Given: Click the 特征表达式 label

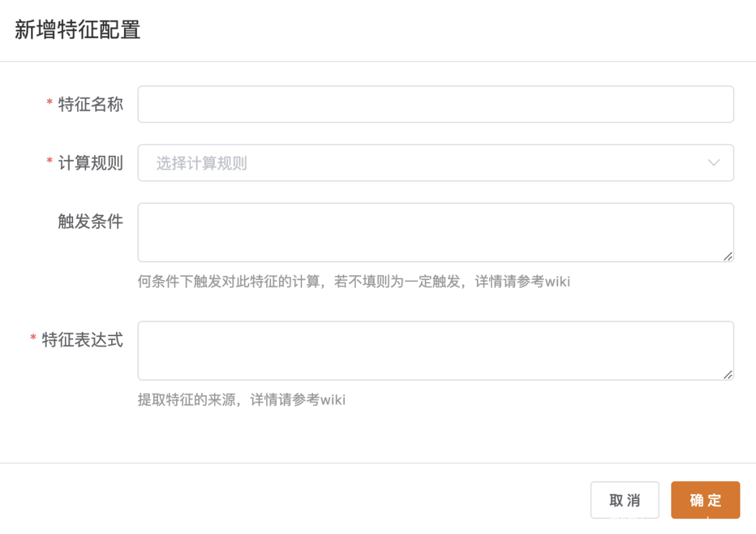Looking at the screenshot, I should click(x=83, y=340).
